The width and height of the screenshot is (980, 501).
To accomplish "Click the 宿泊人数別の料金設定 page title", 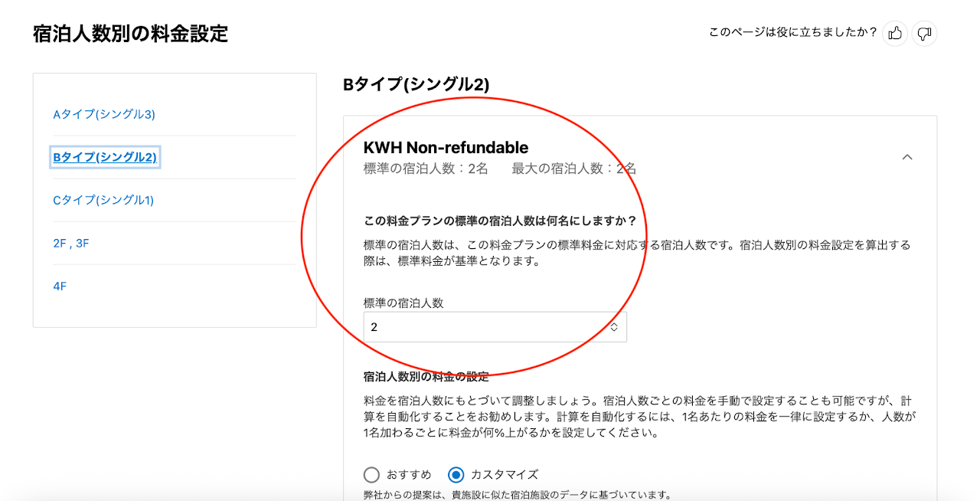I will click(130, 34).
